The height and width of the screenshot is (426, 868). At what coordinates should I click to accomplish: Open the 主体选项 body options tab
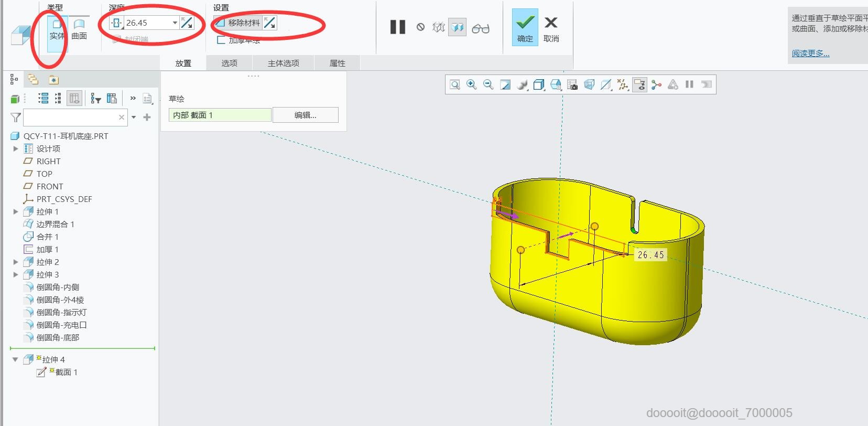point(284,63)
